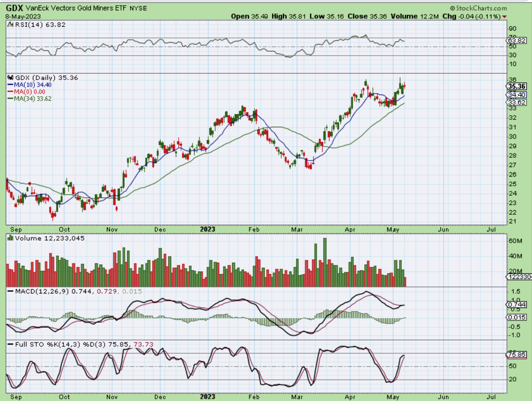Click the red down arrow beside Chg
The image size is (532, 401).
504,16
